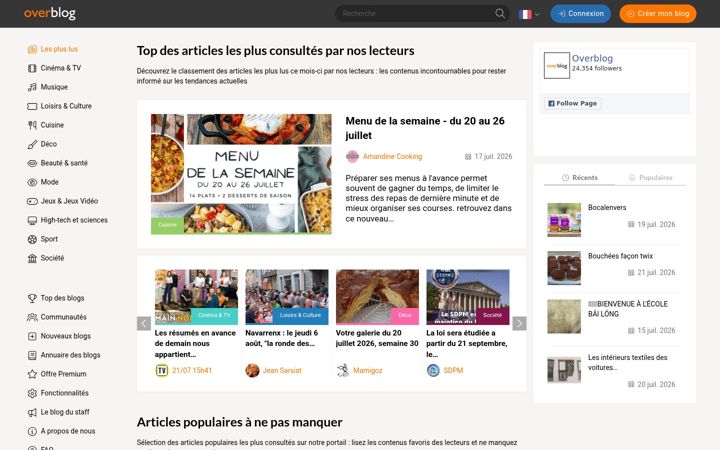Open the Top des blogs trophy icon

pyautogui.click(x=32, y=298)
